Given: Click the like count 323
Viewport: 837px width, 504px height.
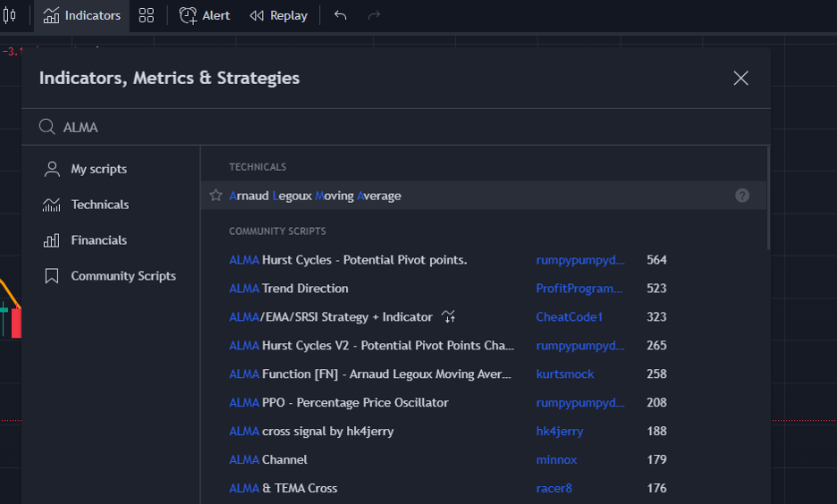Looking at the screenshot, I should [656, 317].
